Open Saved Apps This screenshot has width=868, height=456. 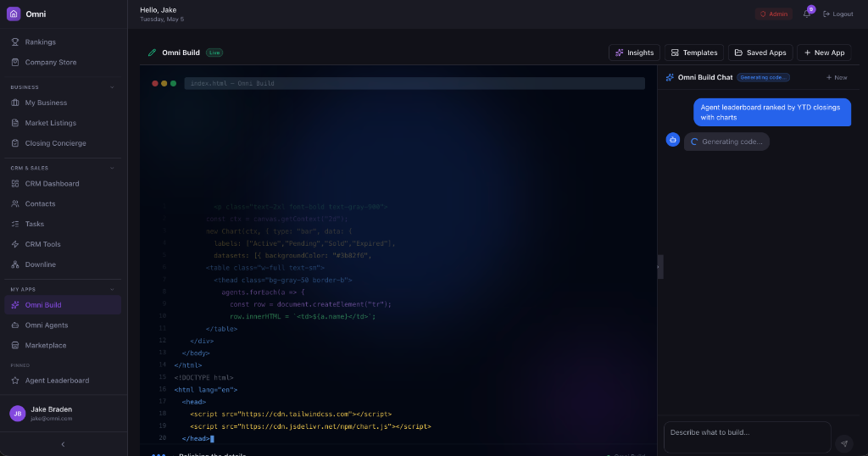pos(760,53)
